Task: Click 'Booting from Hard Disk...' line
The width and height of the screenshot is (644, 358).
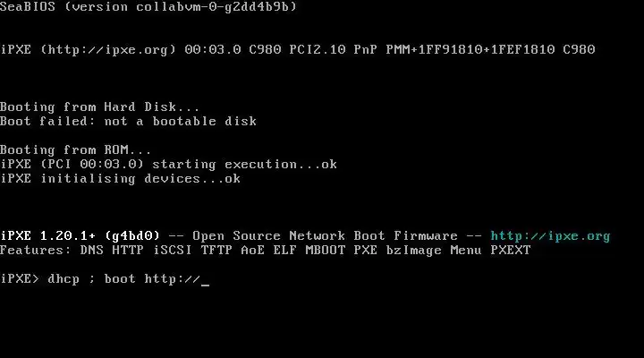Action: 100,107
